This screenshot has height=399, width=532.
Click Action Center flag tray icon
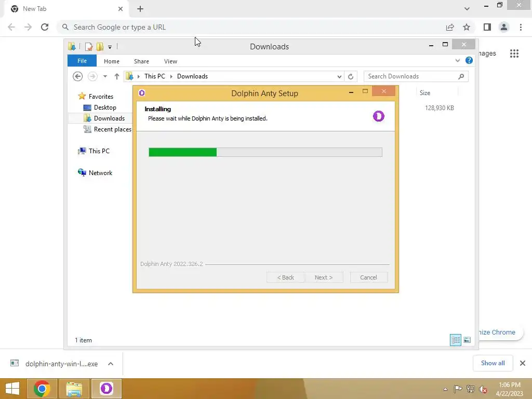tap(458, 389)
